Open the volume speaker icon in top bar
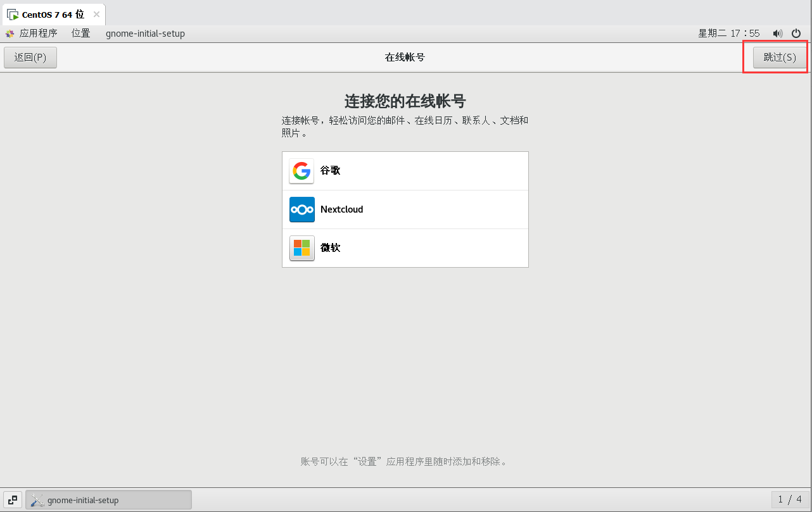The image size is (812, 512). 778,34
